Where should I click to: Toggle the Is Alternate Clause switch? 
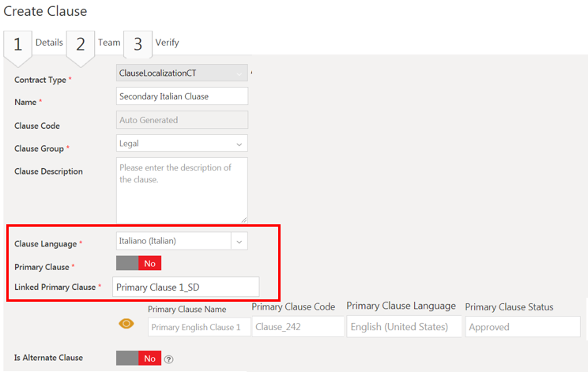point(138,359)
